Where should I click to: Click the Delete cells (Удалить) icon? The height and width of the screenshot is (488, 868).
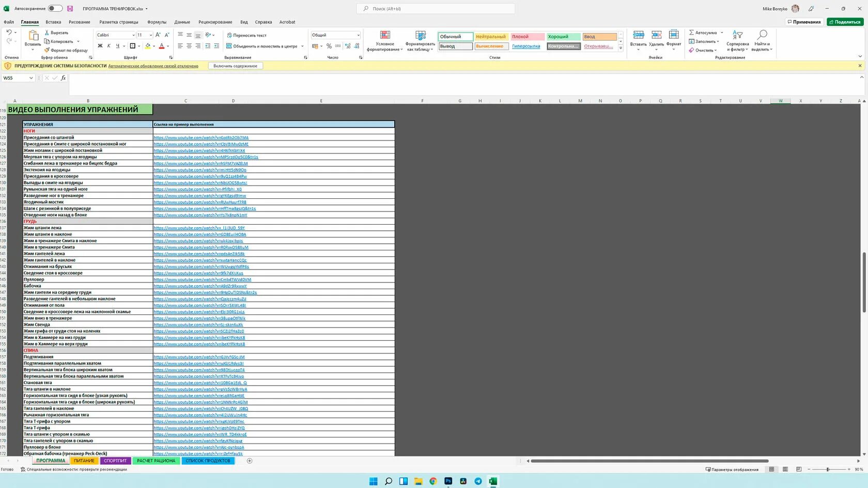[657, 35]
